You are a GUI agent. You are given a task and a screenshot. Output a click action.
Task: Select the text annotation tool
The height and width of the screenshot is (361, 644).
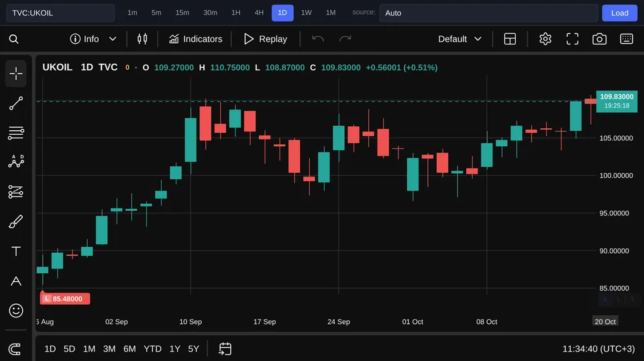pyautogui.click(x=16, y=252)
